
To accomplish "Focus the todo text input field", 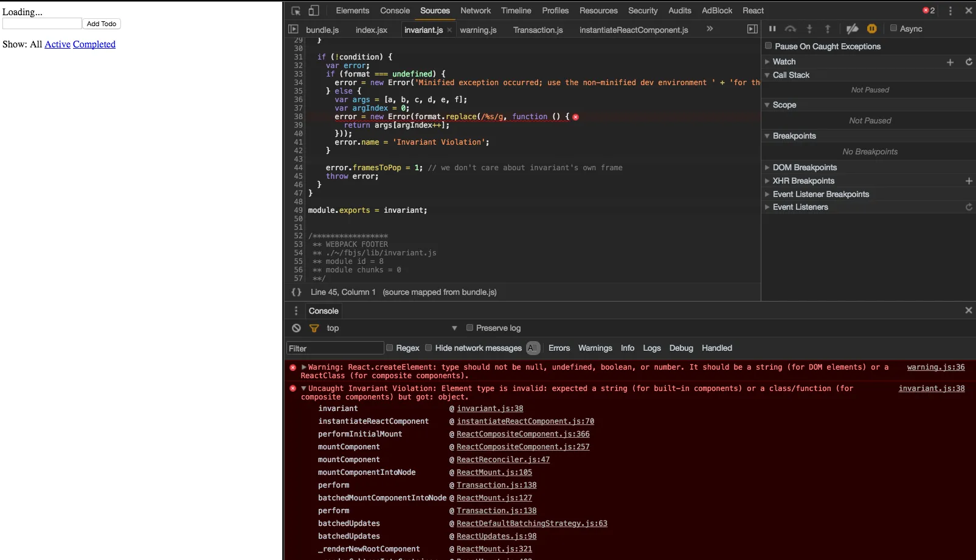I will (42, 24).
